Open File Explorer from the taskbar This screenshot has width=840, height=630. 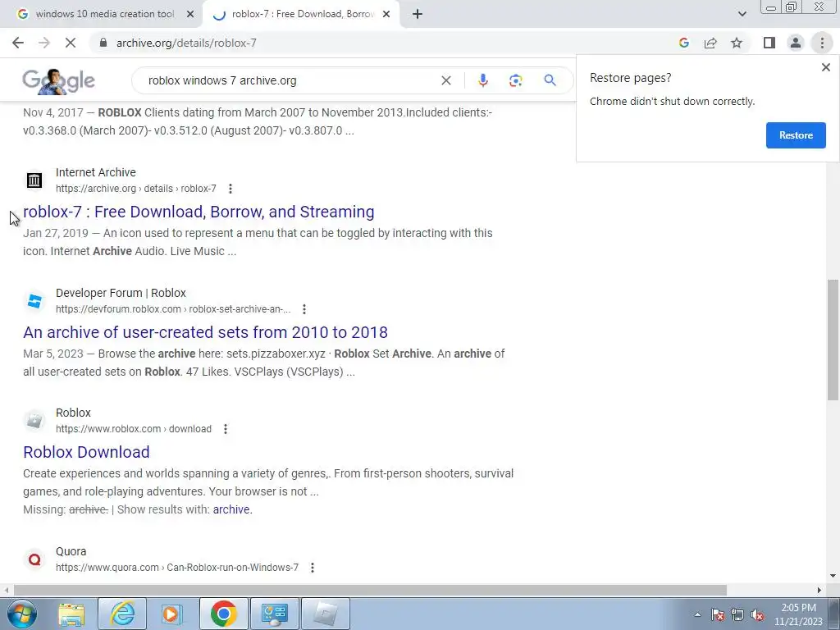(x=71, y=614)
